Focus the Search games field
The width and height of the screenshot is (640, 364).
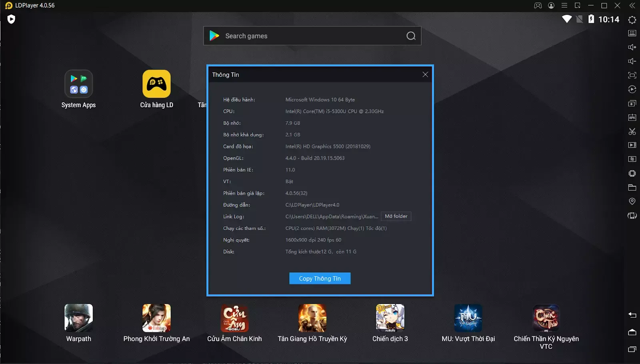(312, 36)
